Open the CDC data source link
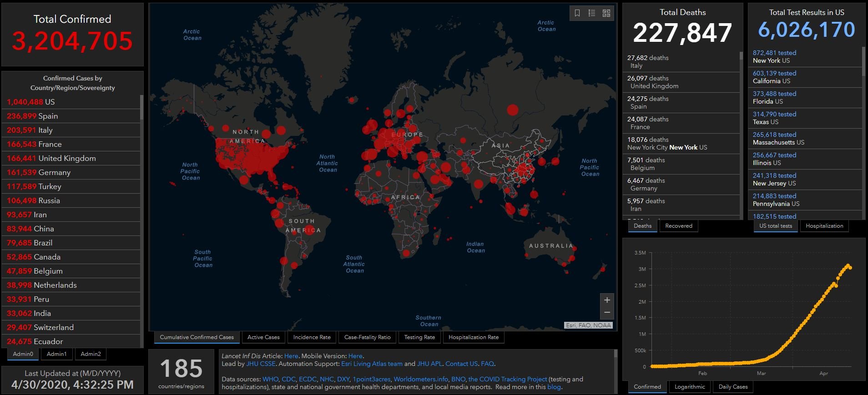Image resolution: width=868 pixels, height=395 pixels. click(x=288, y=379)
